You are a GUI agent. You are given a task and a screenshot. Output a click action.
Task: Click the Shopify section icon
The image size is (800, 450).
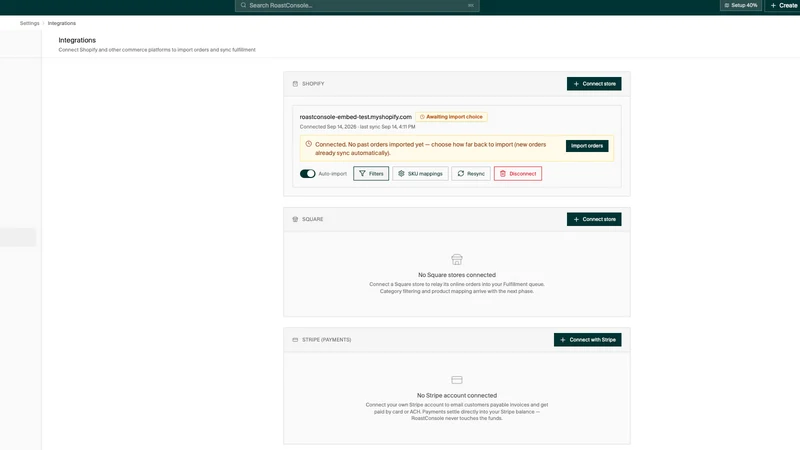(295, 84)
